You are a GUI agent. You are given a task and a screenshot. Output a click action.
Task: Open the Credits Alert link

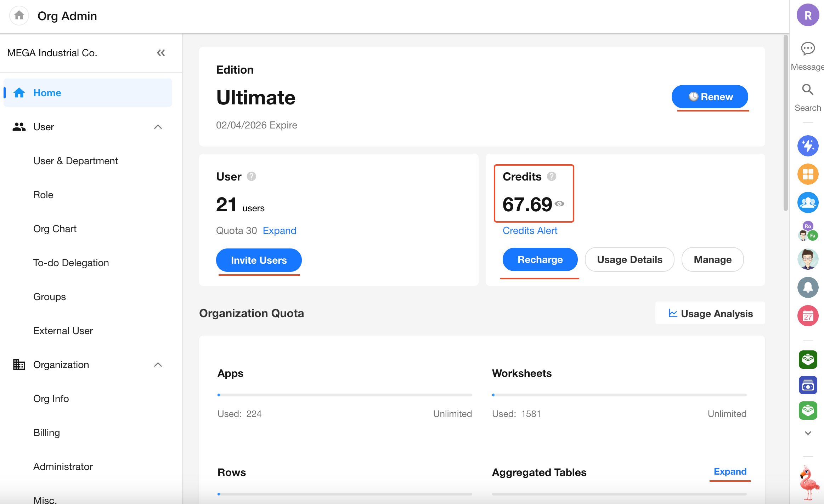tap(530, 230)
